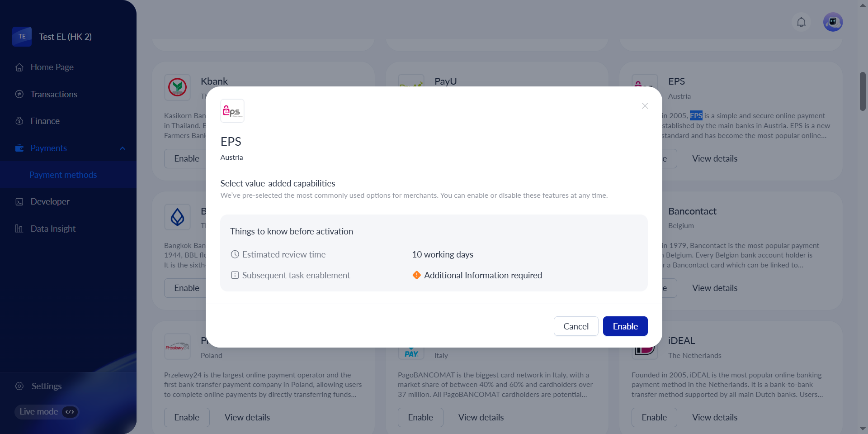Click the Home Page sidebar icon

click(19, 67)
